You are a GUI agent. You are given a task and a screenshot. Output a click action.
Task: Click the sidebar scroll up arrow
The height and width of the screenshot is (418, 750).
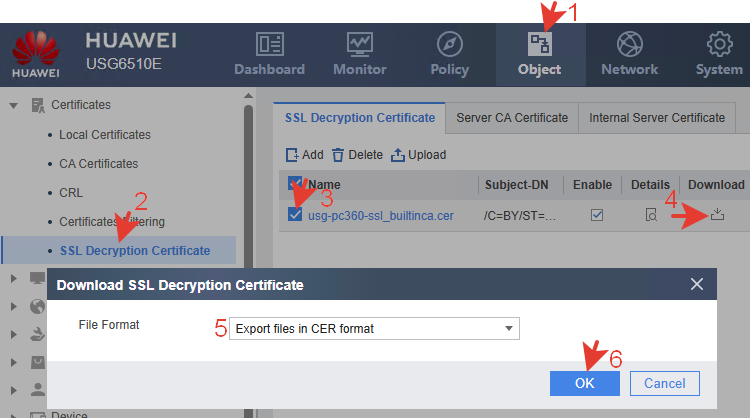(248, 96)
